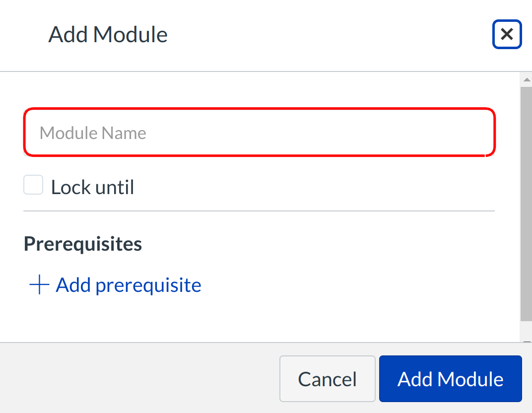532x413 pixels.
Task: Click the divider line below Lock until
Action: point(259,211)
